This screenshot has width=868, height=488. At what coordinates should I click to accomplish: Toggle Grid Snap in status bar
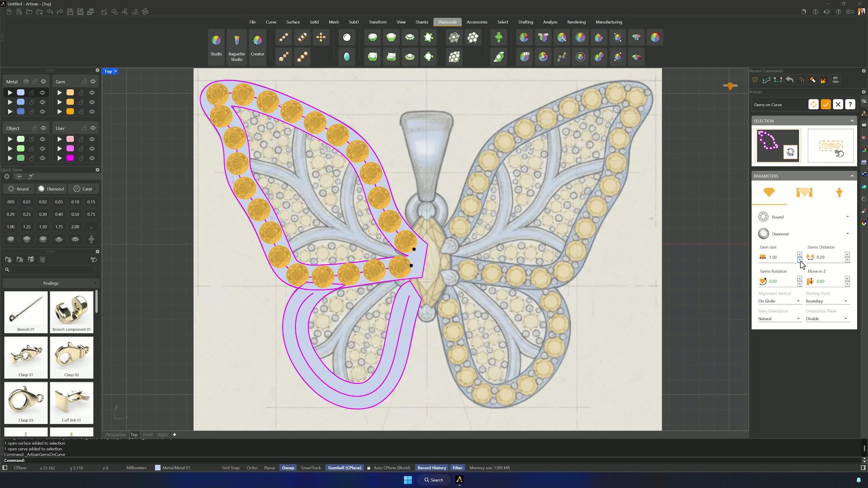(231, 468)
